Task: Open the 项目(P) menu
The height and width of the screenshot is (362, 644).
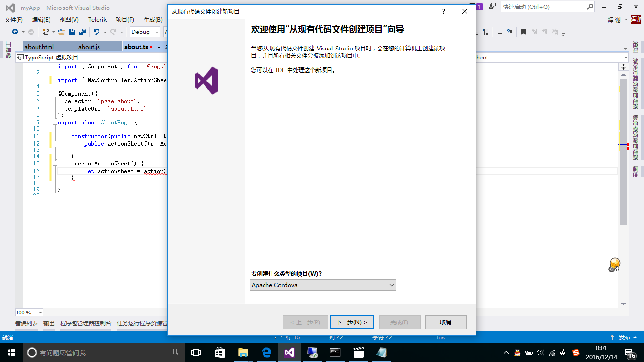Action: point(125,20)
